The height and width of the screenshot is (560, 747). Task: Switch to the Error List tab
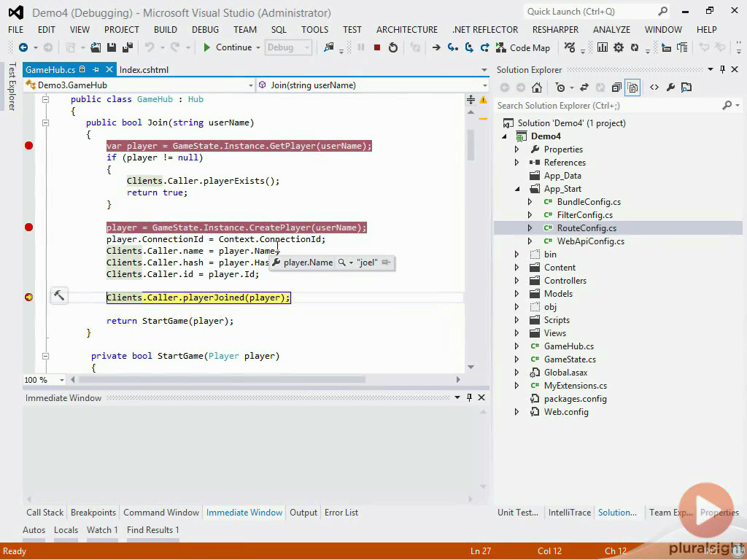click(341, 513)
